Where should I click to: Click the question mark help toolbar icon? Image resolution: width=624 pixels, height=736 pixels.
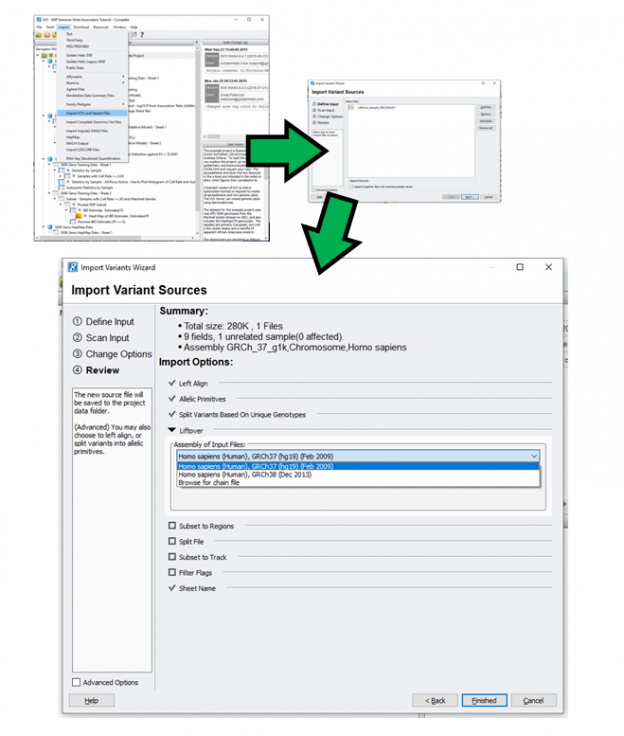(x=142, y=35)
